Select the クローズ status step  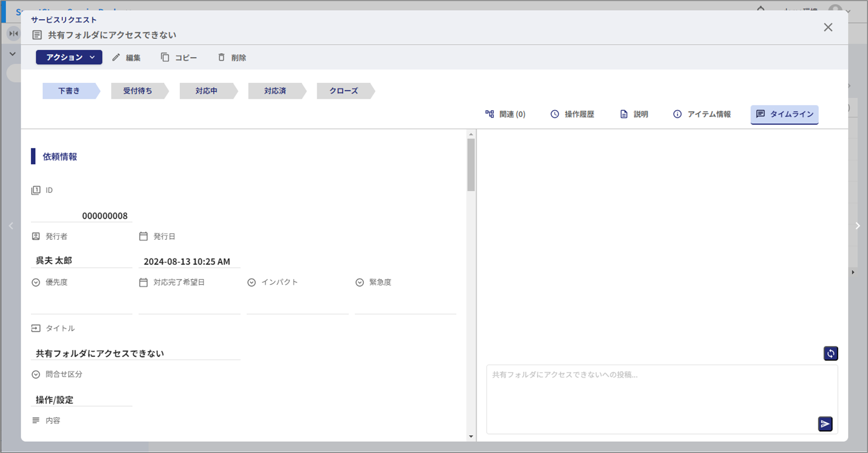coord(343,91)
